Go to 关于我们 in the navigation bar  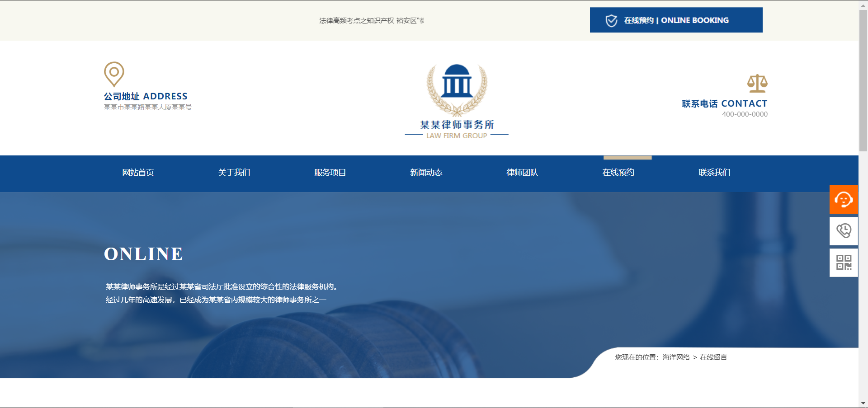[234, 173]
